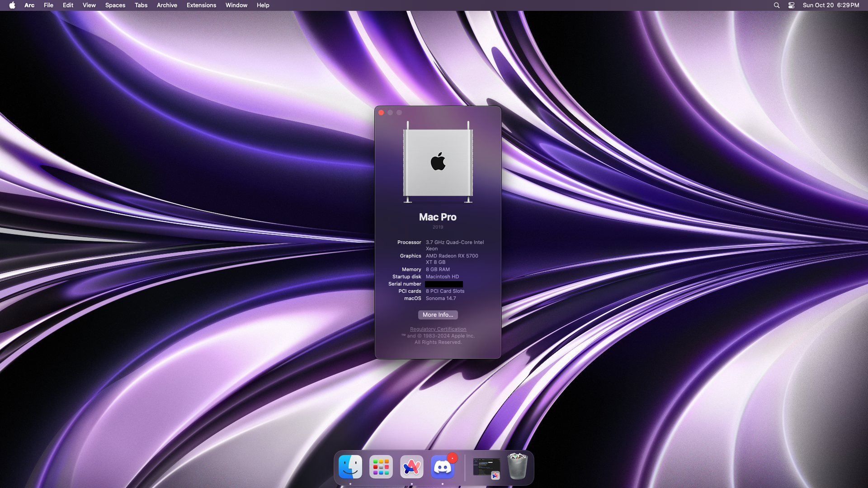Open the File menu

pos(48,5)
